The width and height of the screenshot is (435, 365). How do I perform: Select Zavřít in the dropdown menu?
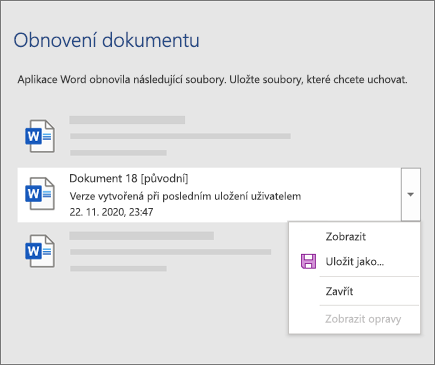pyautogui.click(x=339, y=291)
